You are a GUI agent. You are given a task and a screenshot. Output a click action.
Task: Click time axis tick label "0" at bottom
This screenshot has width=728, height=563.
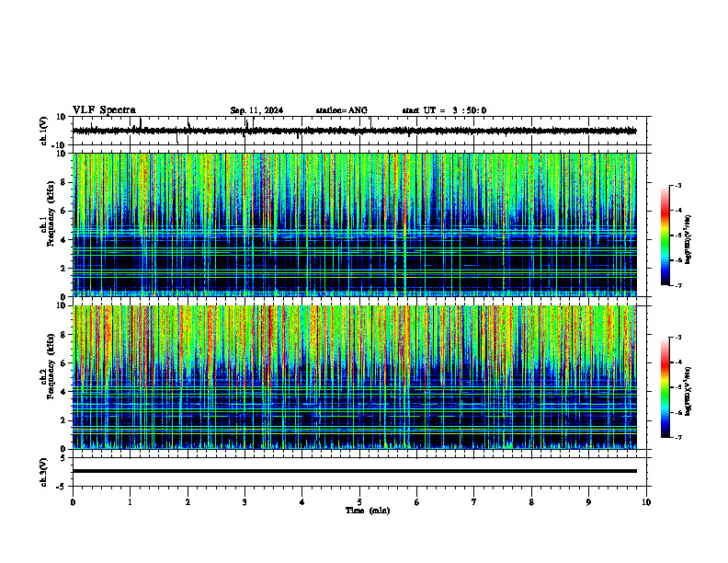(73, 502)
